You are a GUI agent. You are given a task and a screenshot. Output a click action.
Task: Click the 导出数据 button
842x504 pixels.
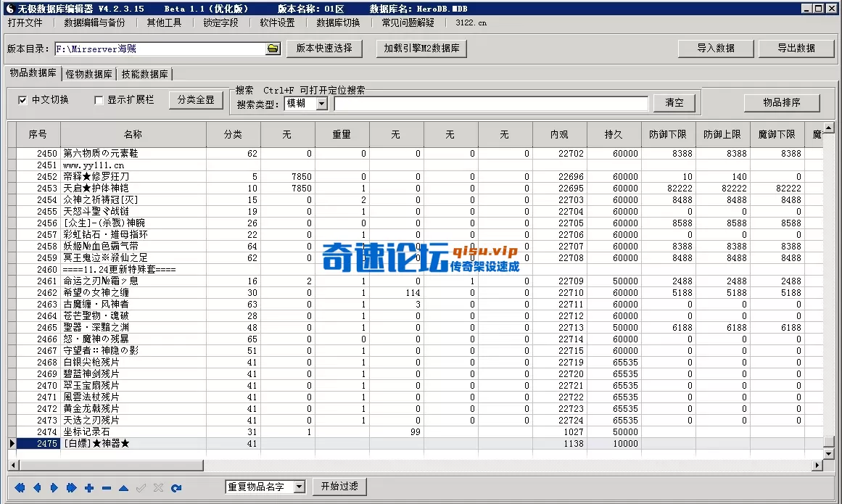point(797,48)
